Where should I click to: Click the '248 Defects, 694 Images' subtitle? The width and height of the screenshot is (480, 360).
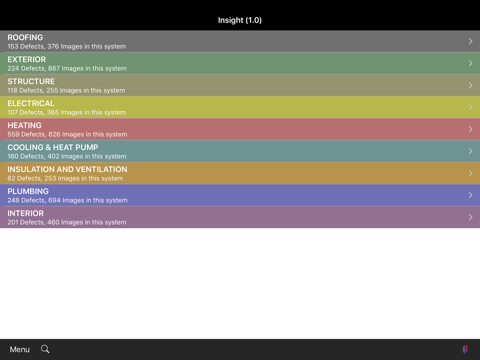click(x=67, y=201)
